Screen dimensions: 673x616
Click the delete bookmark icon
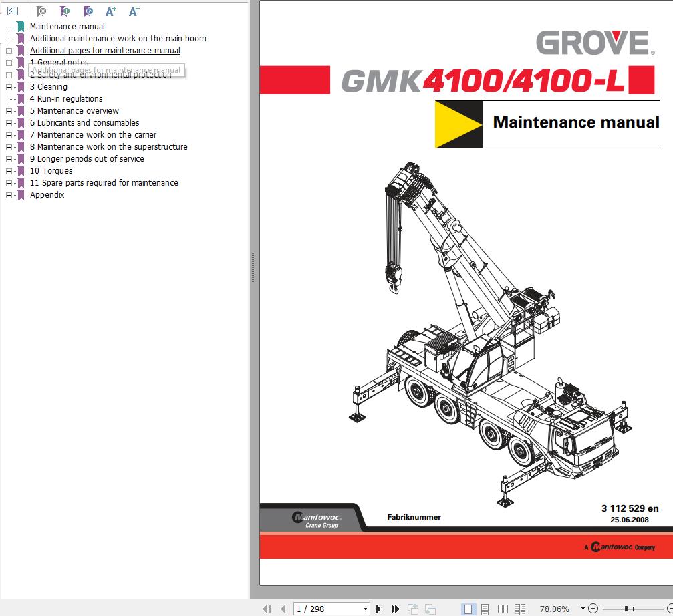point(41,11)
